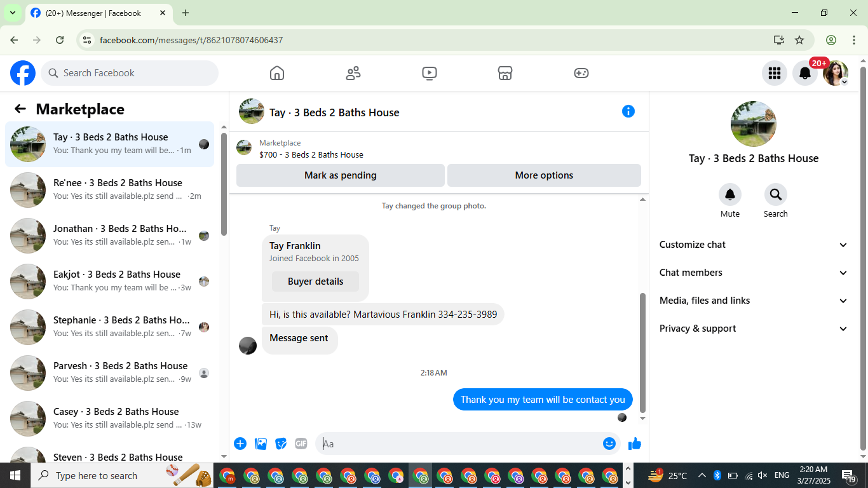Screen dimensions: 868x488
Task: Go to the Home feed icon
Action: pos(277,73)
